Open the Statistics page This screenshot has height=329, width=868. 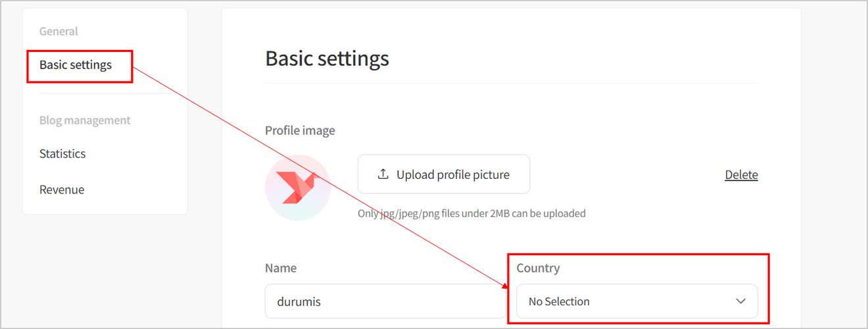pyautogui.click(x=62, y=153)
